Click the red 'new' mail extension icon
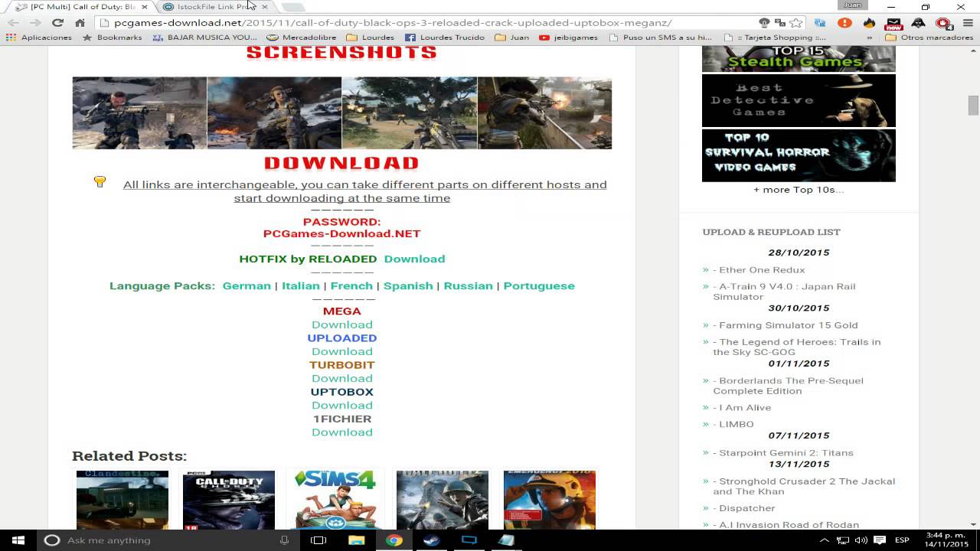The image size is (980, 551). 893,24
